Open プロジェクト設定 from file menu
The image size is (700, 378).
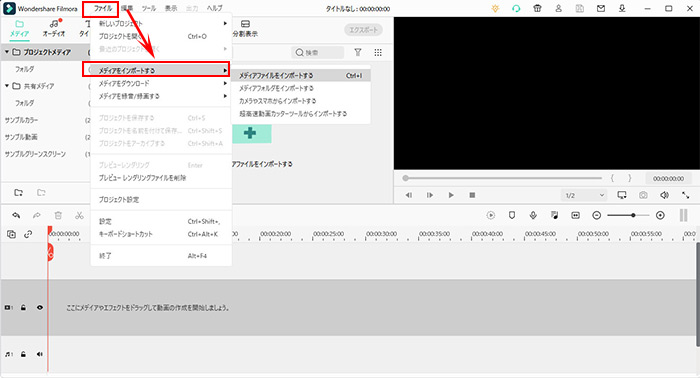pyautogui.click(x=161, y=199)
